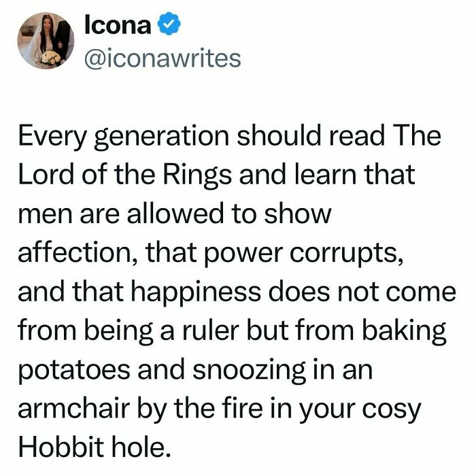Click the blue verified checkmark badge
This screenshot has width=476, height=476.
170,23
